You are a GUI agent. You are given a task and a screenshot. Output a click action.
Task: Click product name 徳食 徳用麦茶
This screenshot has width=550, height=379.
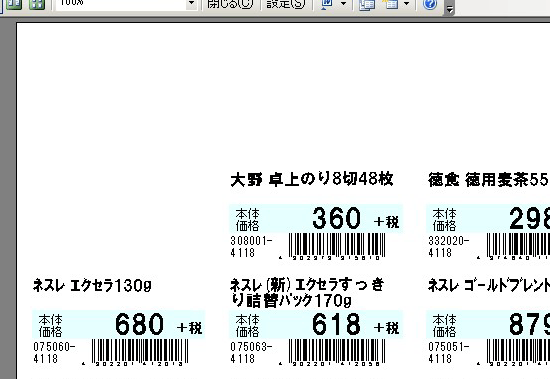pos(489,180)
